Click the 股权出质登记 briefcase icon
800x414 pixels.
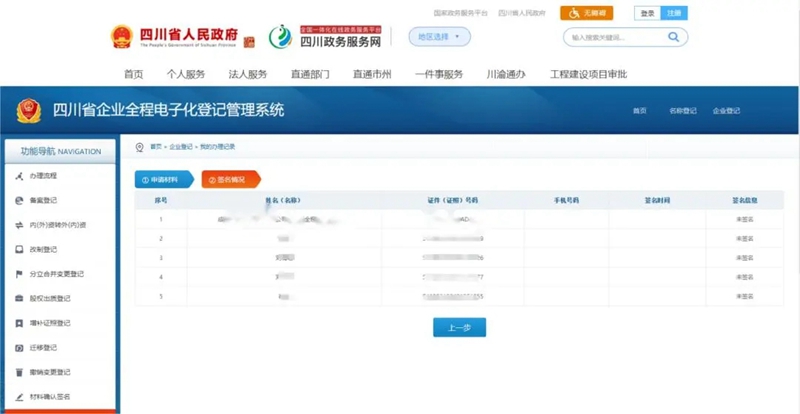coord(19,299)
